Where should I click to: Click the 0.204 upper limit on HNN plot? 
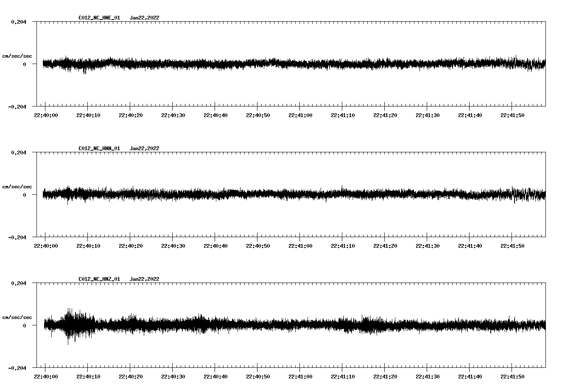click(x=19, y=152)
